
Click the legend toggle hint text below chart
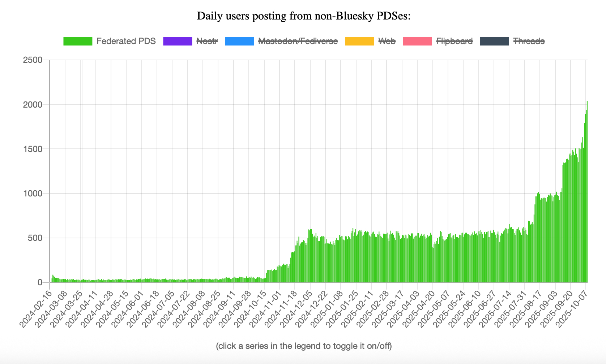[x=304, y=346]
